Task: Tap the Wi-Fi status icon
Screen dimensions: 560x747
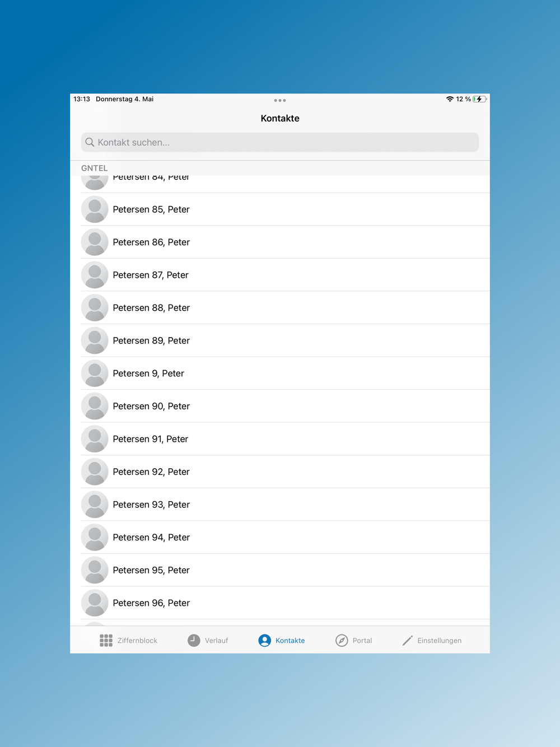Action: 450,99
